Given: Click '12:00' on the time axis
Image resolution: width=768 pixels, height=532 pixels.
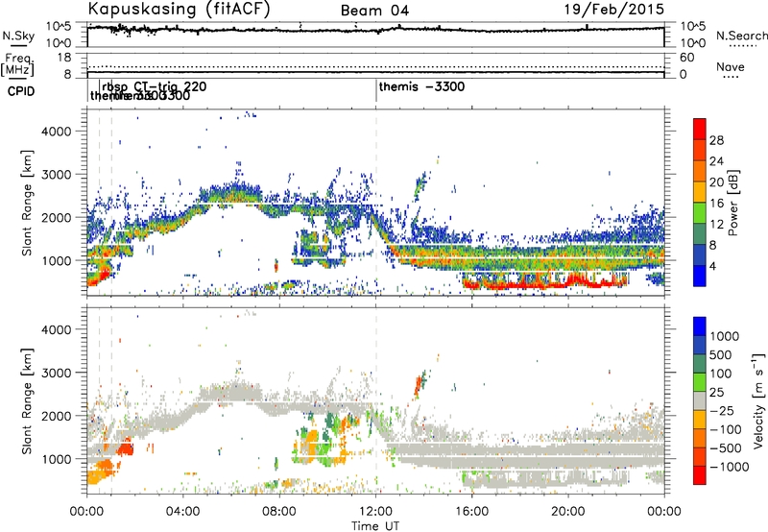Looking at the screenshot, I should 375,512.
